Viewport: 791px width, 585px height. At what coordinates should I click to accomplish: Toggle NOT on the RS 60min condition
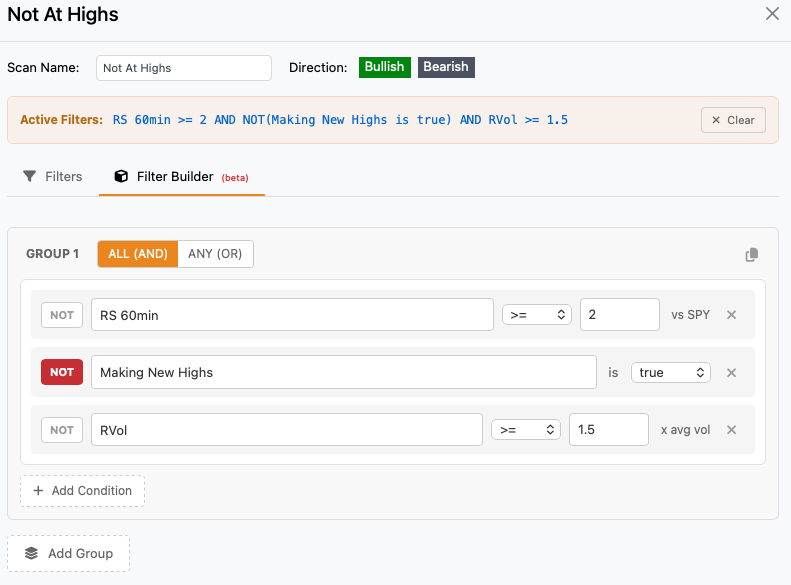click(x=62, y=315)
